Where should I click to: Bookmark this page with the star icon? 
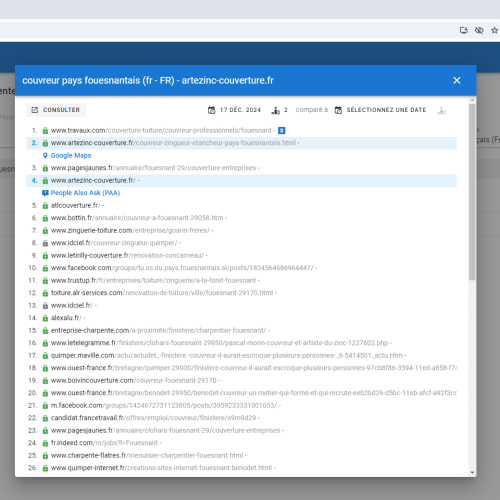click(x=494, y=30)
